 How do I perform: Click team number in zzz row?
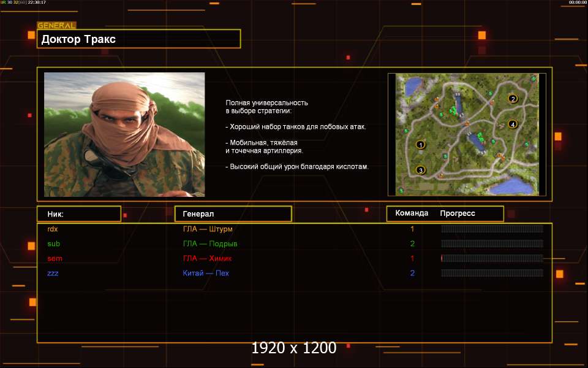coord(412,273)
